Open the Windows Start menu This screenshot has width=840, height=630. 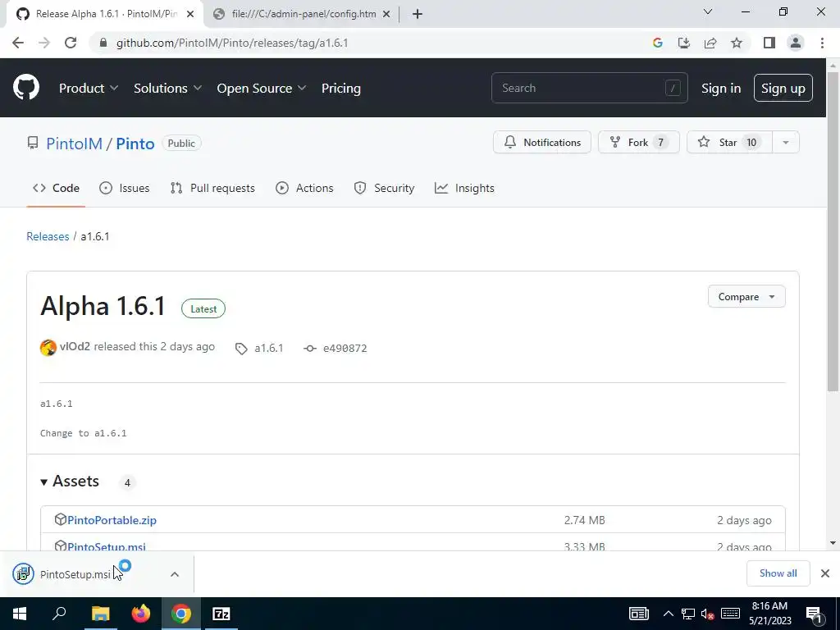(20, 614)
